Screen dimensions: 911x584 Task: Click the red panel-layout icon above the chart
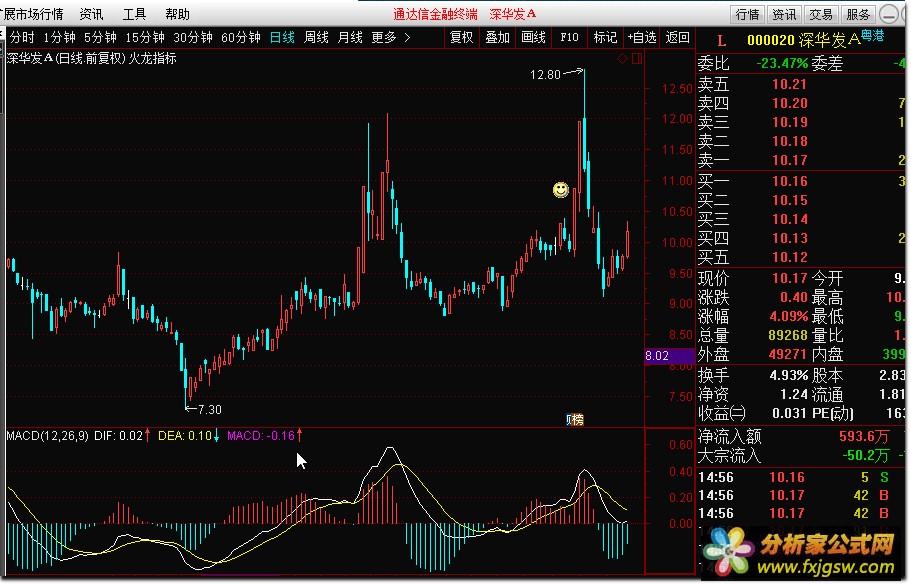[637, 58]
